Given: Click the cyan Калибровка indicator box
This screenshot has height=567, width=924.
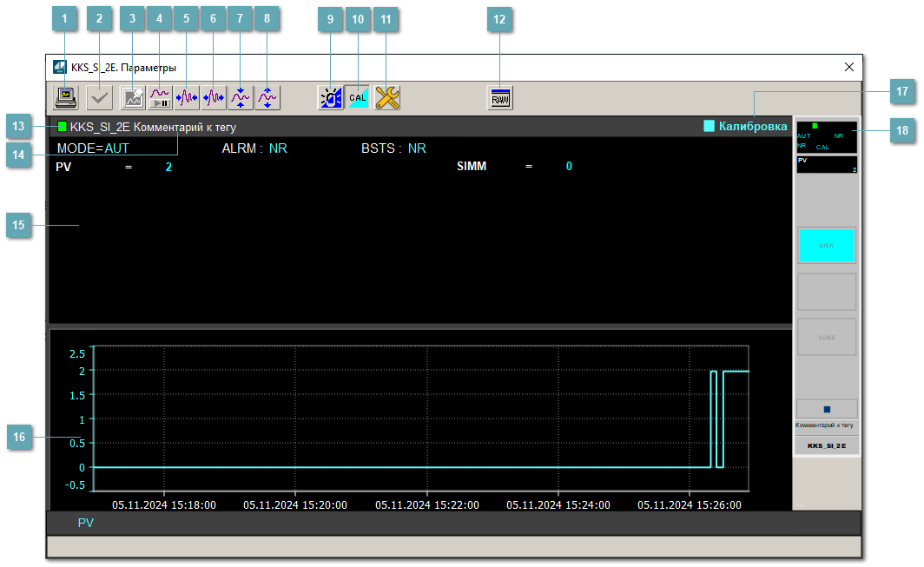Looking at the screenshot, I should pyautogui.click(x=709, y=127).
